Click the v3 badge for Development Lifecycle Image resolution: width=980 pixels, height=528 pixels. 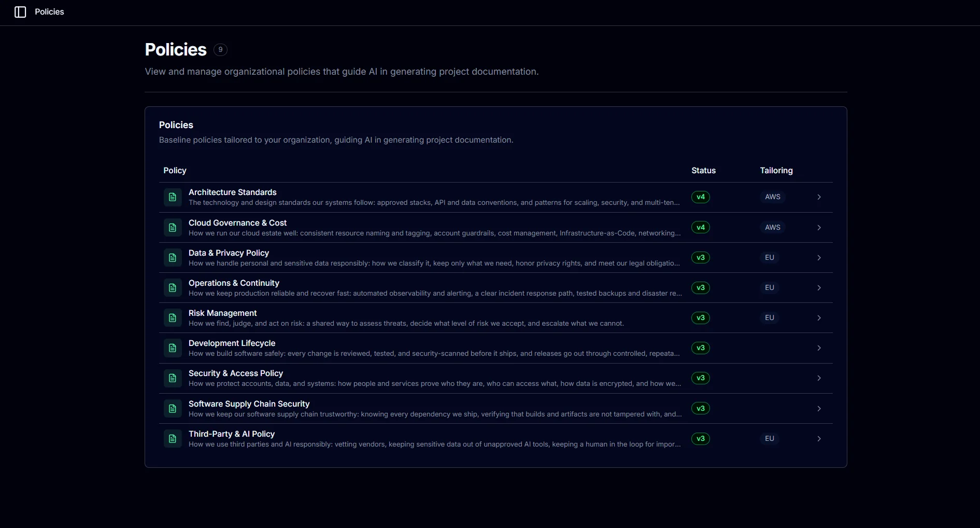click(701, 348)
